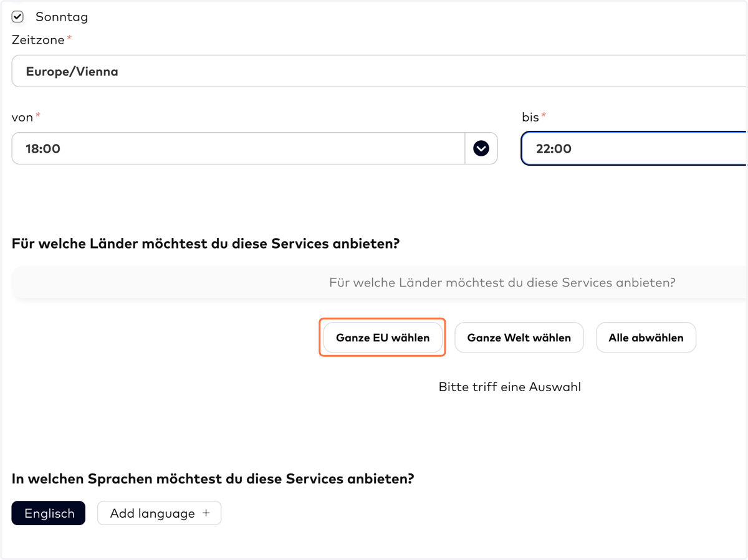The image size is (748, 560).
Task: Click the languages question heading
Action: 213,479
